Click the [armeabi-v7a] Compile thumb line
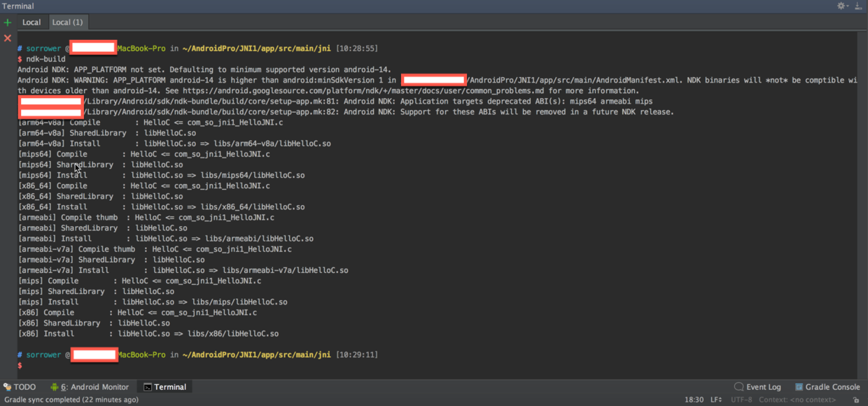This screenshot has height=406, width=868. tap(155, 249)
